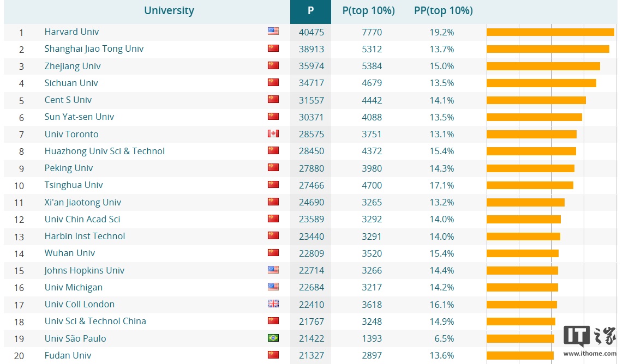Screen dimensions: 623x364
Task: Open the Peking Univ link
Action: pos(68,168)
